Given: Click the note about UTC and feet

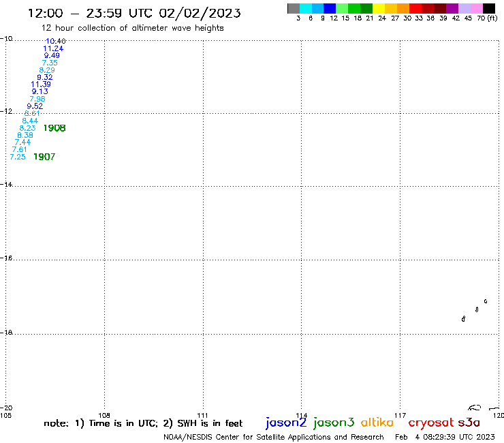Looking at the screenshot, I should (143, 423).
